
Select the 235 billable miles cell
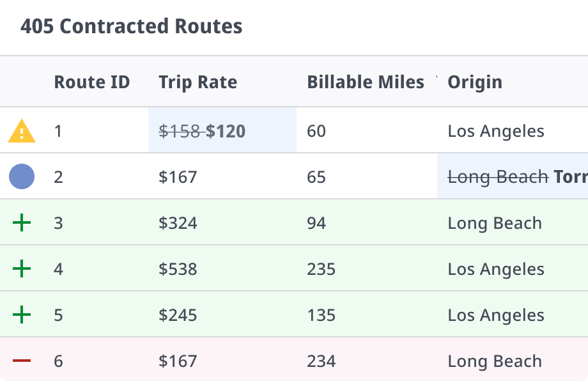click(367, 268)
